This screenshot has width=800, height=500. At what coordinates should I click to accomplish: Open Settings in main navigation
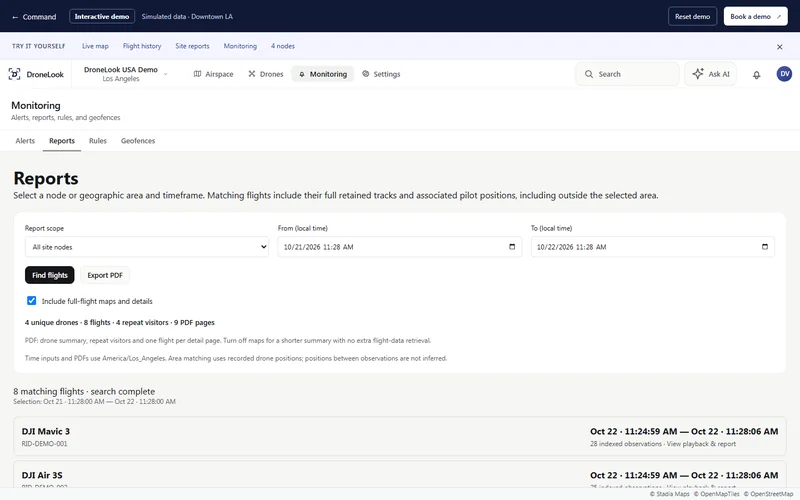381,74
